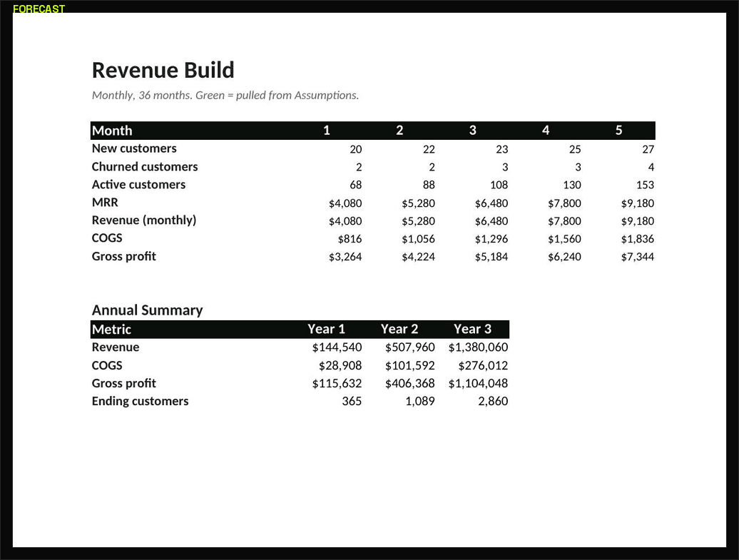Click the "Active customers" row label
739x560 pixels.
tap(138, 185)
